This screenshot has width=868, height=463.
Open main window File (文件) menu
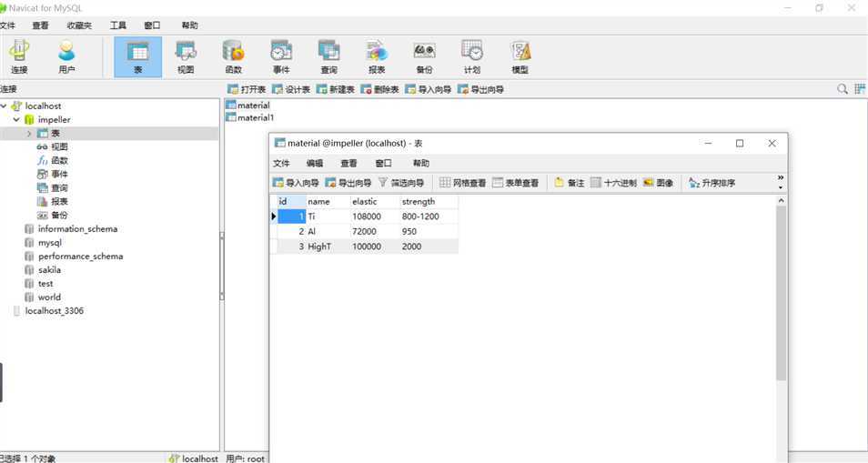(x=8, y=25)
